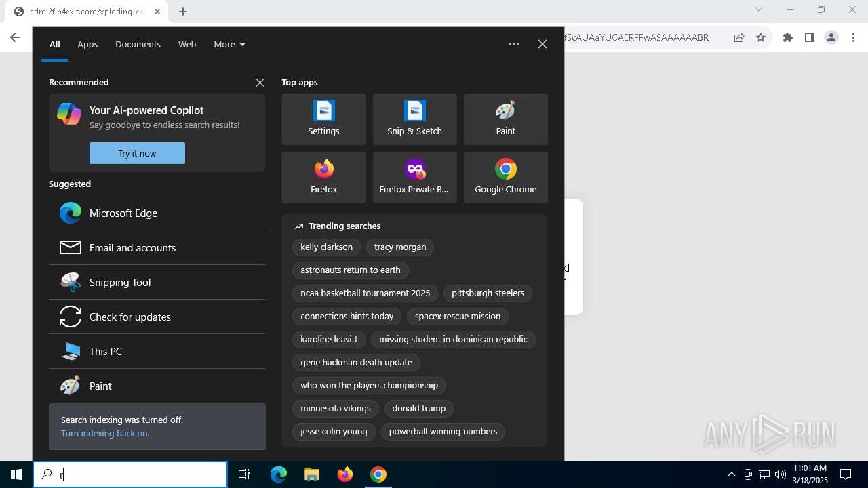The image size is (868, 488).
Task: Dismiss the Recommended section
Action: point(260,82)
